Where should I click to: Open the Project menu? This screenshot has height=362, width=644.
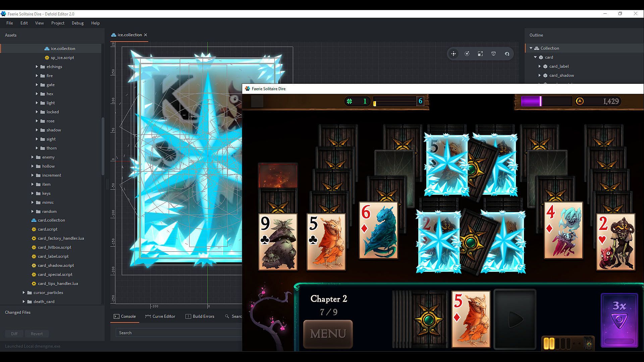58,23
